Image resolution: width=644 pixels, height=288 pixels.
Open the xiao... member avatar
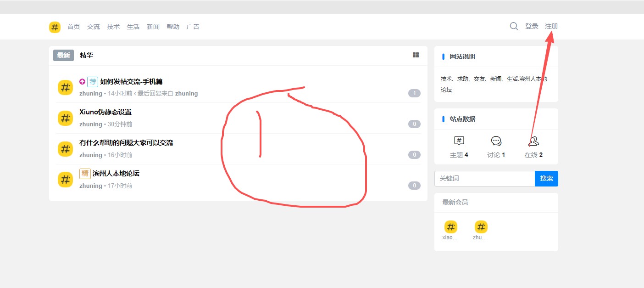pos(451,227)
